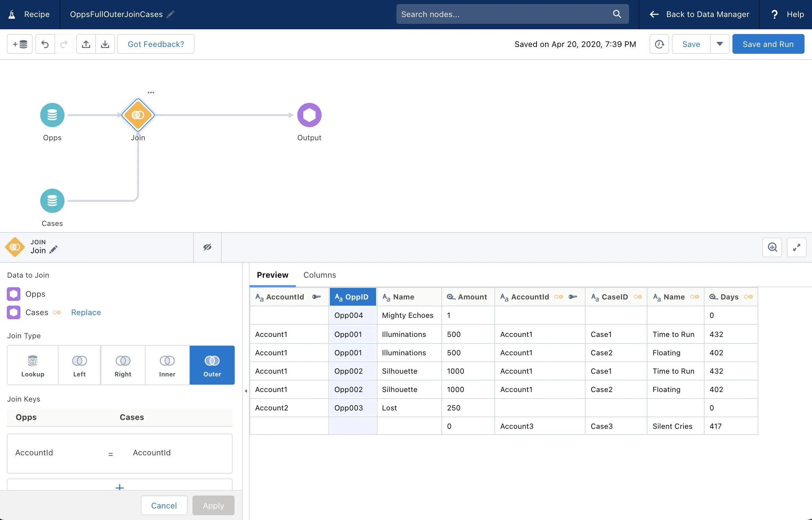Click the Opps dataset node icon
This screenshot has height=520, width=812.
[52, 114]
